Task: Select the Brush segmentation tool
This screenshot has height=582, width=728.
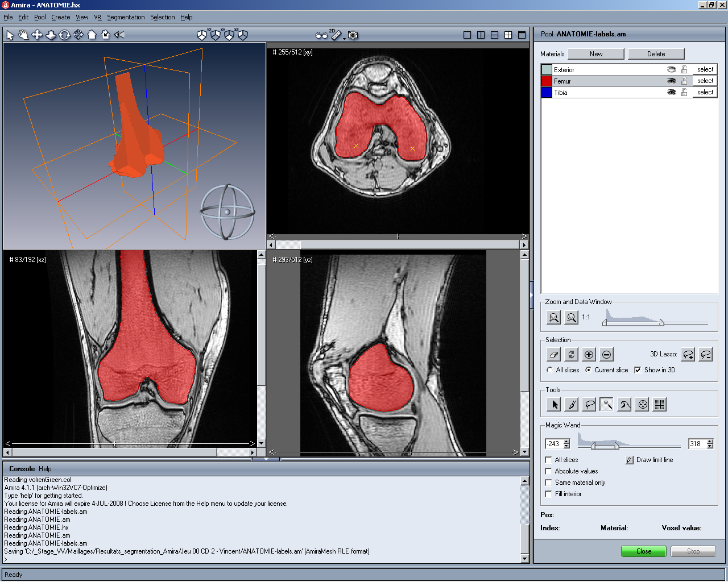Action: [571, 405]
